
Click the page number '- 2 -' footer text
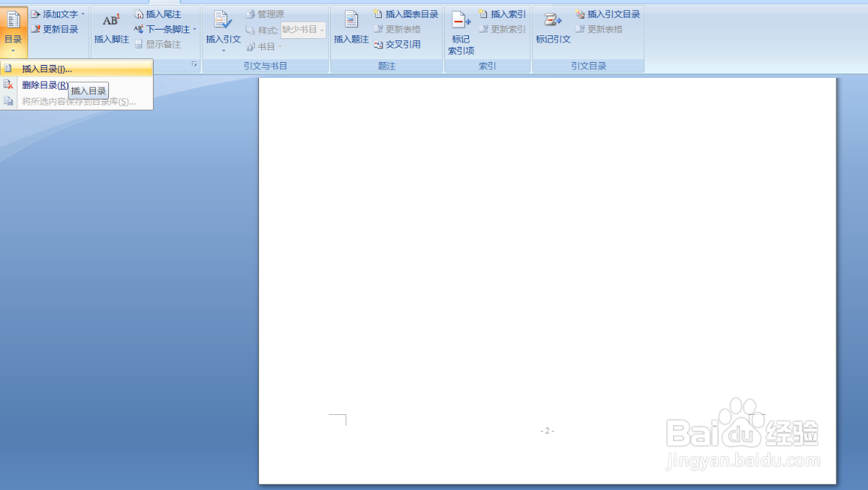pyautogui.click(x=547, y=431)
